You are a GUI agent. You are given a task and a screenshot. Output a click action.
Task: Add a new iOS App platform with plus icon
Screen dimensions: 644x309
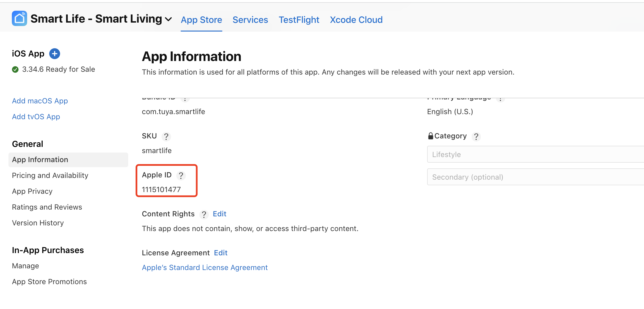click(x=55, y=54)
